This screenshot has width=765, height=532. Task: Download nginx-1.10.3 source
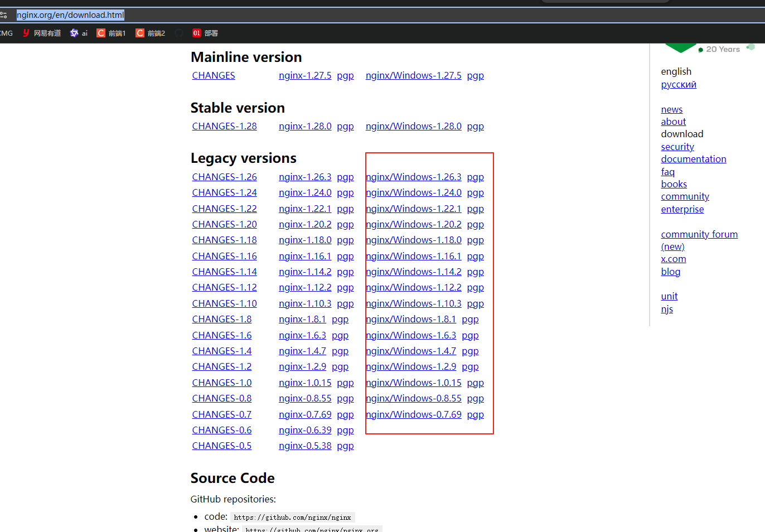(305, 303)
